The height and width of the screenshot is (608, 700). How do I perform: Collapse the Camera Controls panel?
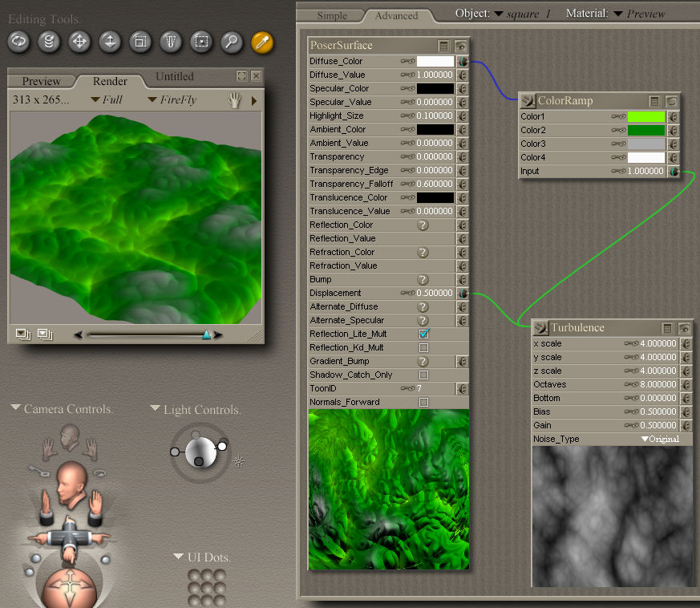pos(15,408)
